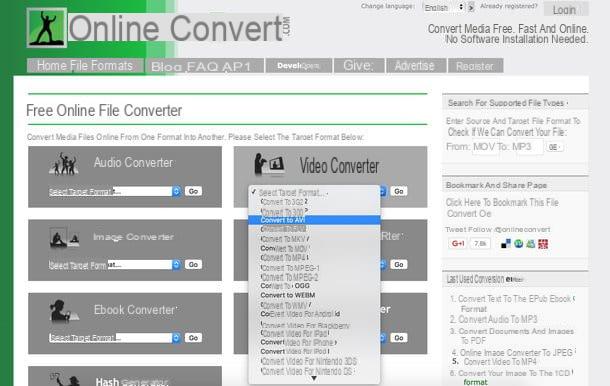Image resolution: width=610 pixels, height=386 pixels.
Task: Open Convert Documents and Images to PDF link
Action: click(516, 336)
